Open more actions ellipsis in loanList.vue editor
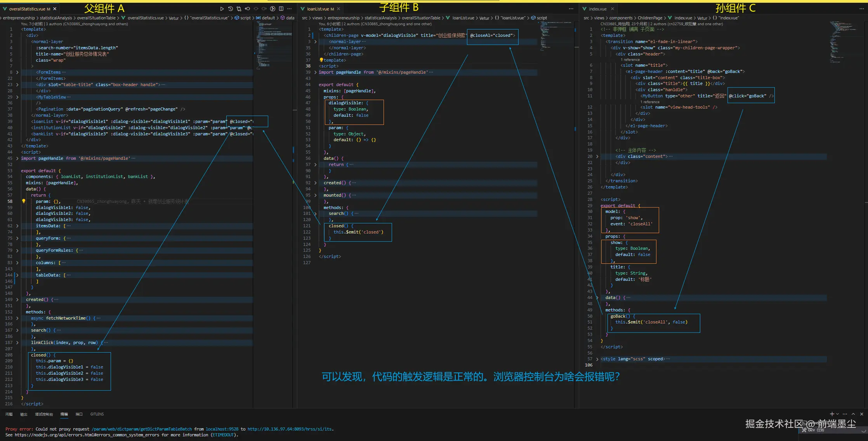 571,9
